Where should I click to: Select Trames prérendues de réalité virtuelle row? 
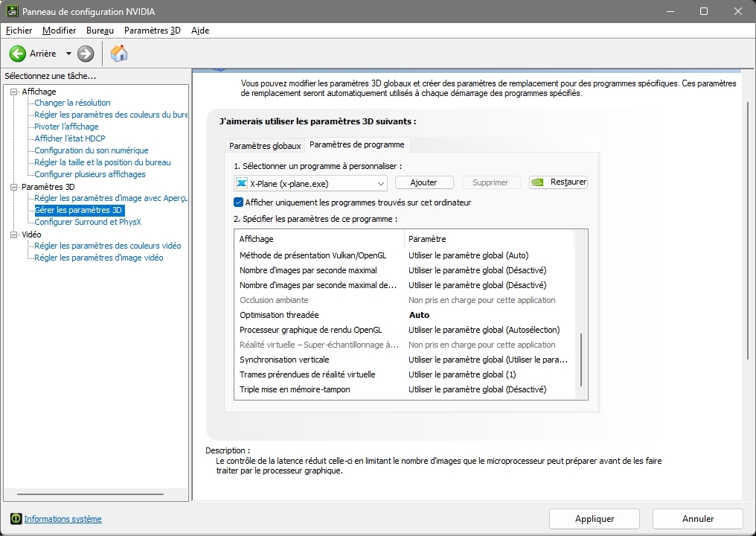tap(405, 375)
